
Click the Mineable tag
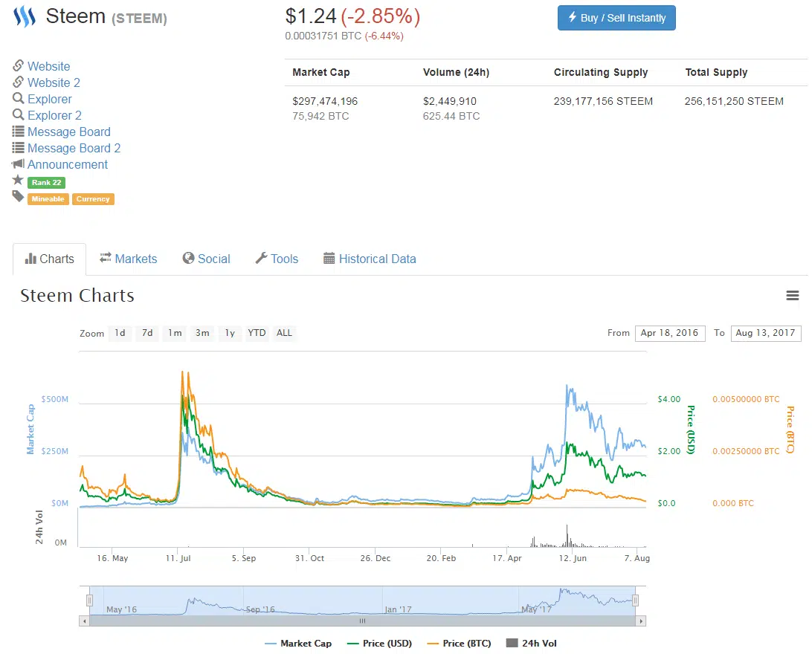(x=48, y=199)
